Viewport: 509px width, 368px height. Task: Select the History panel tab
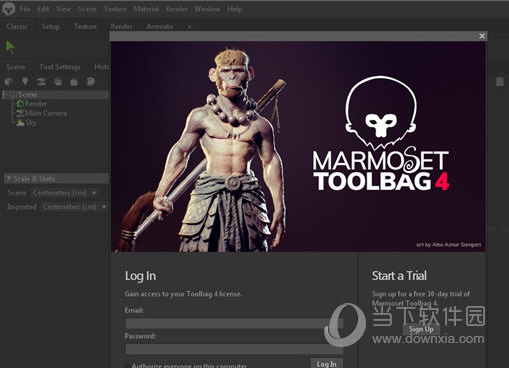[101, 67]
